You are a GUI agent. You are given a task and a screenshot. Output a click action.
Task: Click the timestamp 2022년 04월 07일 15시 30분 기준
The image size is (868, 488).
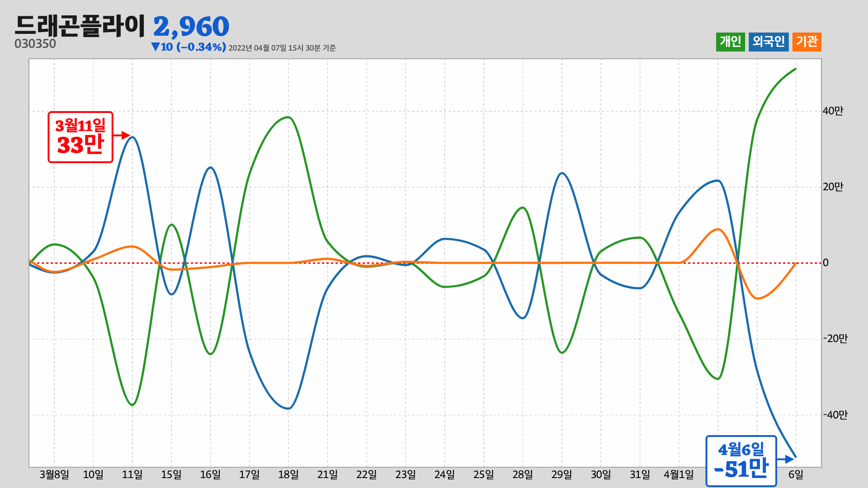point(282,48)
